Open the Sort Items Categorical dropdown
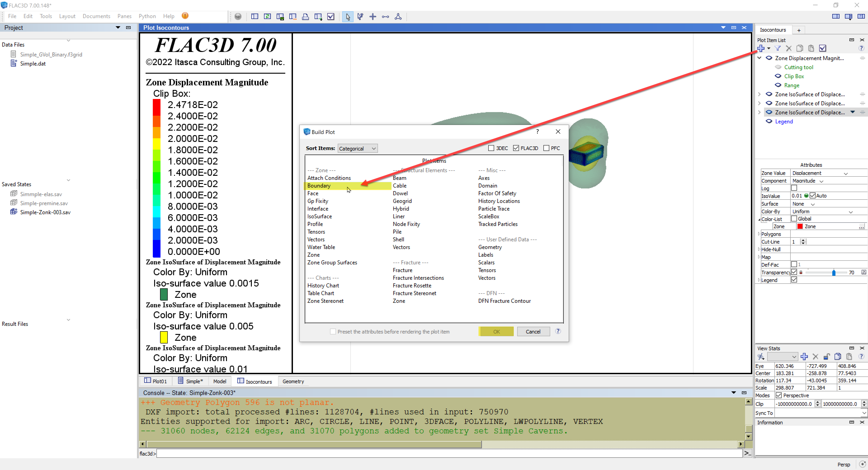This screenshot has height=470, width=868. click(x=358, y=149)
